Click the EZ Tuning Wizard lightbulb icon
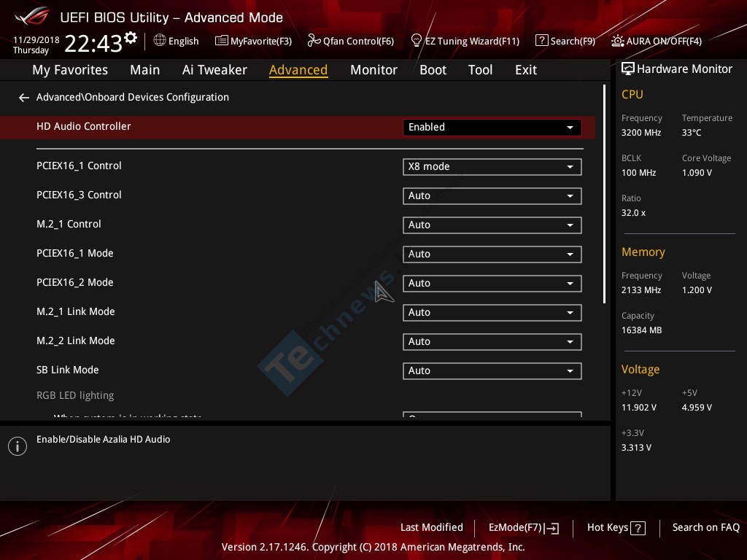The image size is (747, 560). (x=417, y=41)
